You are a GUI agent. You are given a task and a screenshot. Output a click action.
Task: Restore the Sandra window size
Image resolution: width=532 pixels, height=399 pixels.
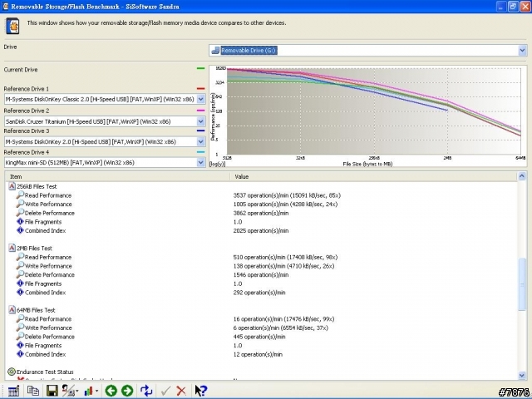513,7
